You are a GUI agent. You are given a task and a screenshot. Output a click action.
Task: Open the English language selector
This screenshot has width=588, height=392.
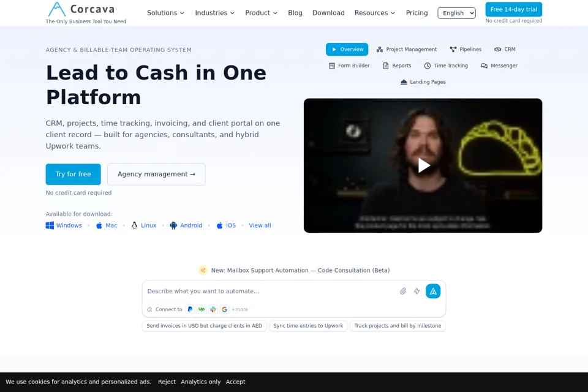point(456,13)
